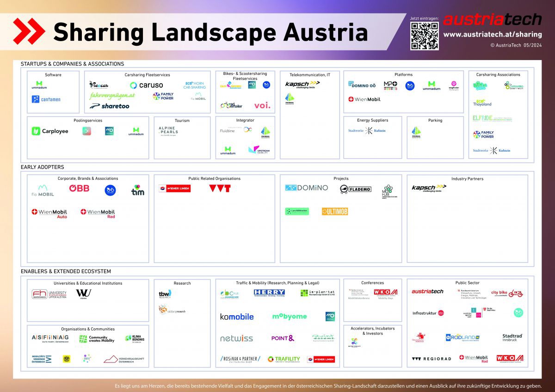The height and width of the screenshot is (392, 555).
Task: Click the REGIORAD logo
Action: pos(431,359)
